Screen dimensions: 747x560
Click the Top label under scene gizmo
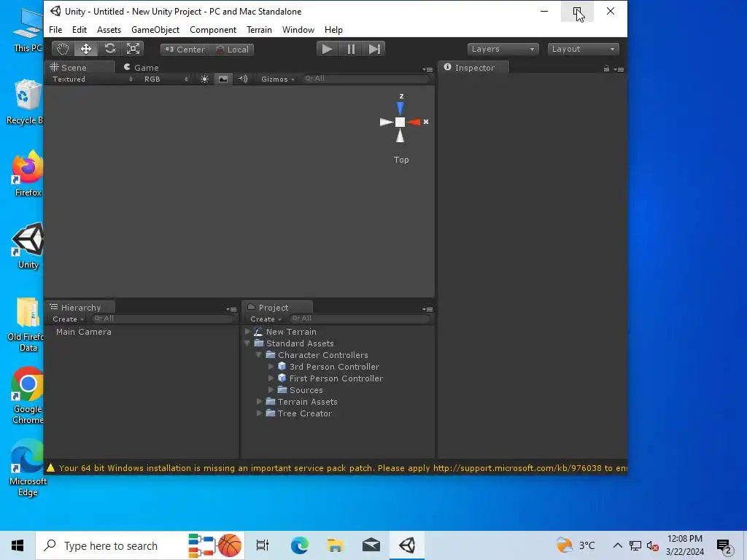tap(401, 160)
